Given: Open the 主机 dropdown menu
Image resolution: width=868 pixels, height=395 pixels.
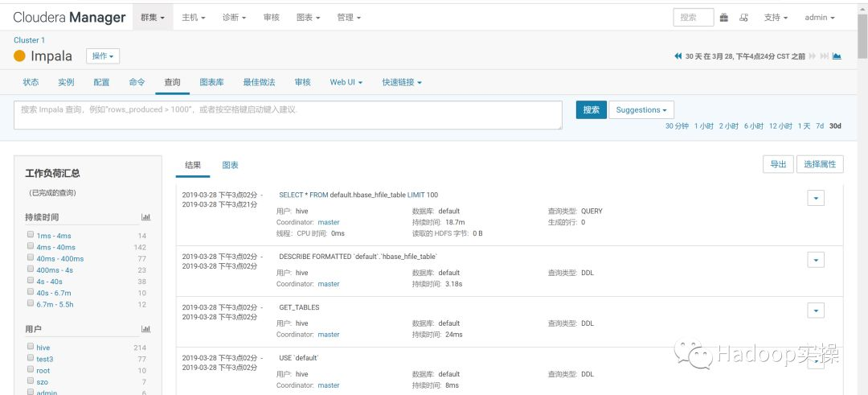Looking at the screenshot, I should click(194, 18).
